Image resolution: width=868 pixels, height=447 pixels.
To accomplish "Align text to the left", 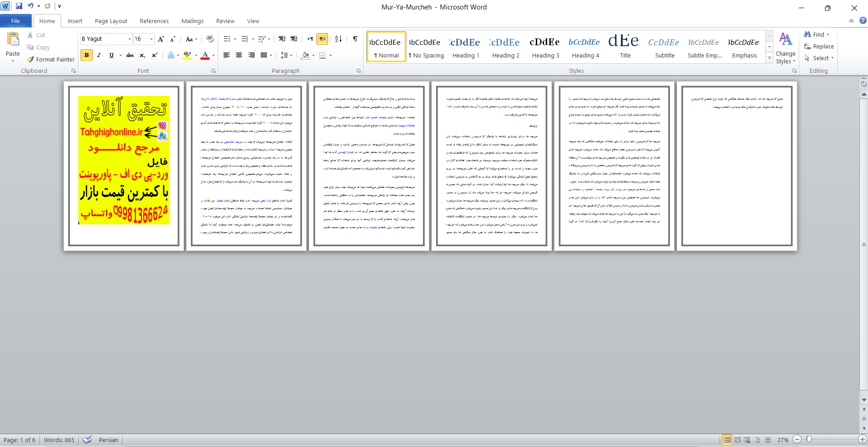I will coord(227,55).
